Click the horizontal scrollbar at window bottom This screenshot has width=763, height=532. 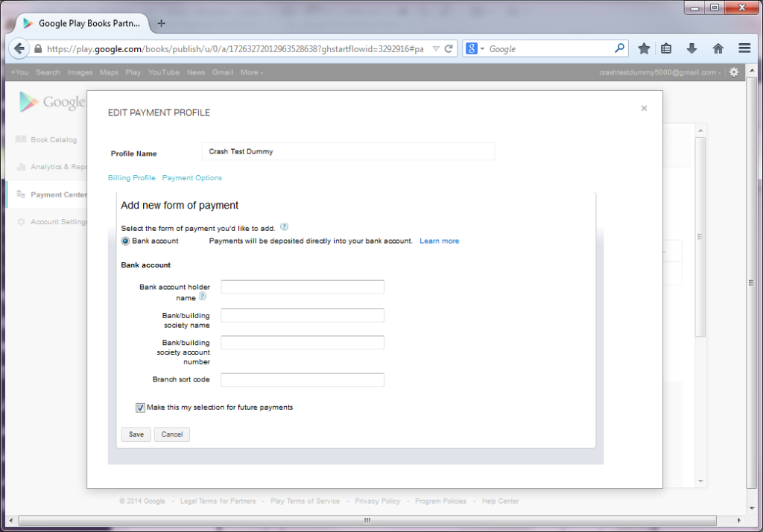[367, 520]
